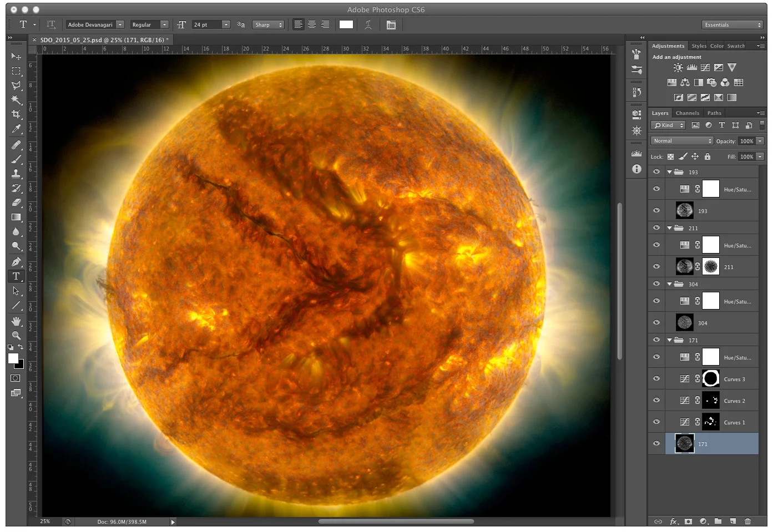Add a Brightness/Contrast adjustment
This screenshot has height=532, width=773.
678,67
